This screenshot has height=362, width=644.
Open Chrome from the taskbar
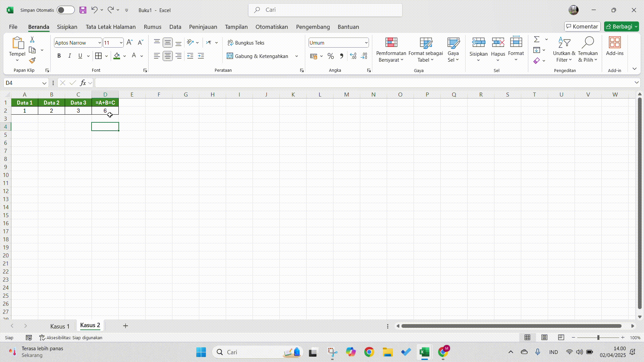click(x=369, y=352)
